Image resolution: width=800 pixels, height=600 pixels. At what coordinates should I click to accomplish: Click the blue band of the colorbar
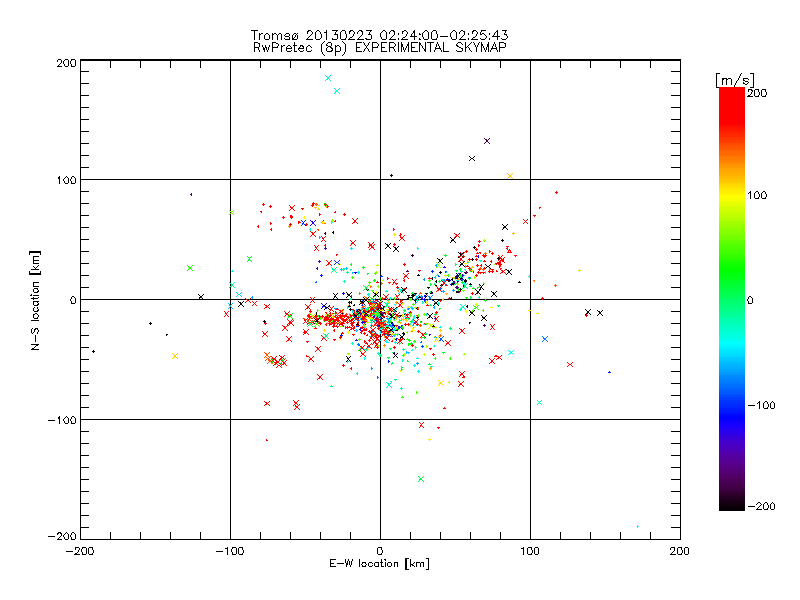(x=732, y=418)
